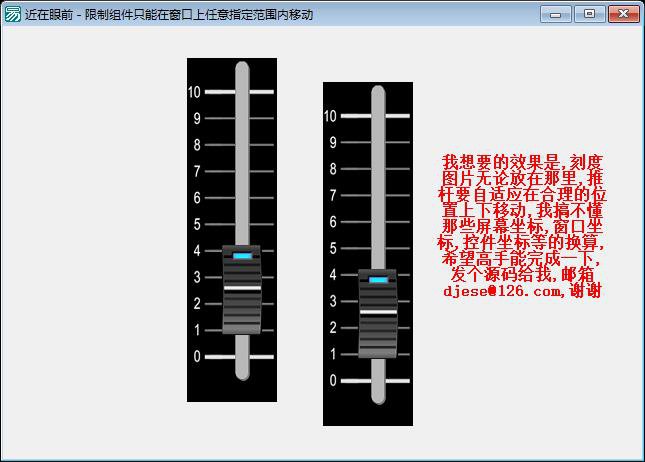Screen dimensions: 645x462
Task: Click the number 3 on the right scale
Action: pos(333,302)
